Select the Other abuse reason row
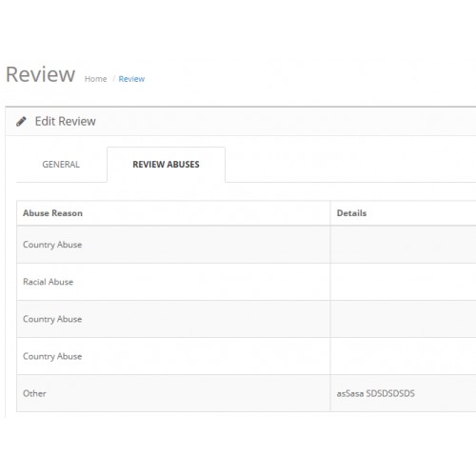The width and height of the screenshot is (476, 476). click(x=247, y=393)
